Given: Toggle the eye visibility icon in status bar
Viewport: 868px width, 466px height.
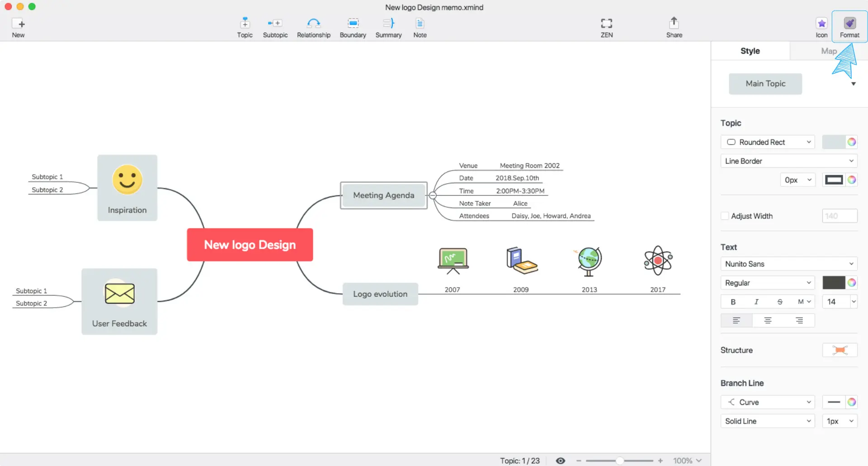Looking at the screenshot, I should (561, 461).
